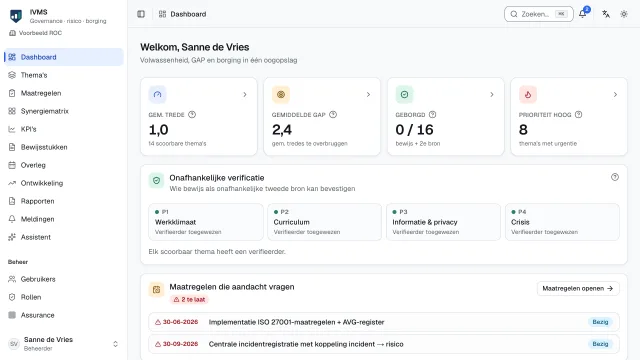The image size is (640, 360).
Task: Click the 'Welkom, Sanne de Vries' heading
Action: [x=195, y=47]
